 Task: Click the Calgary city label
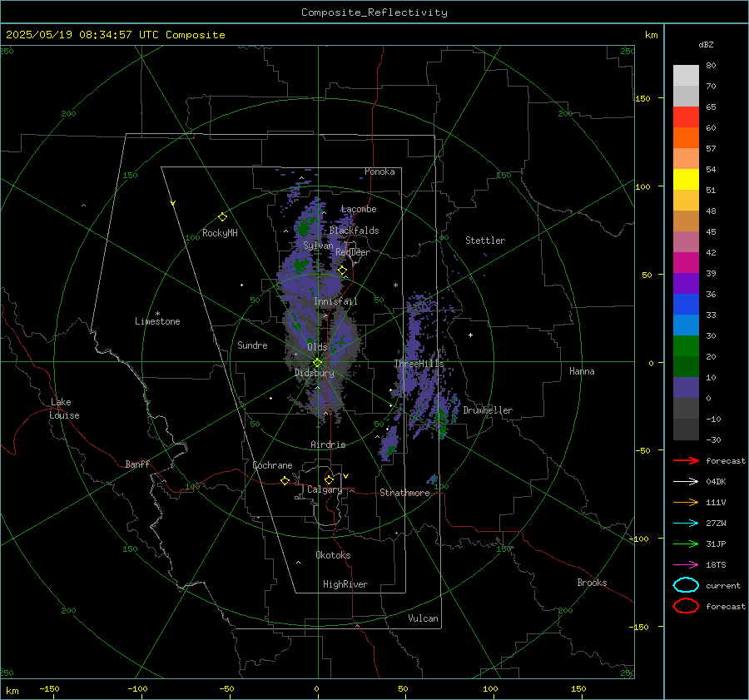325,489
